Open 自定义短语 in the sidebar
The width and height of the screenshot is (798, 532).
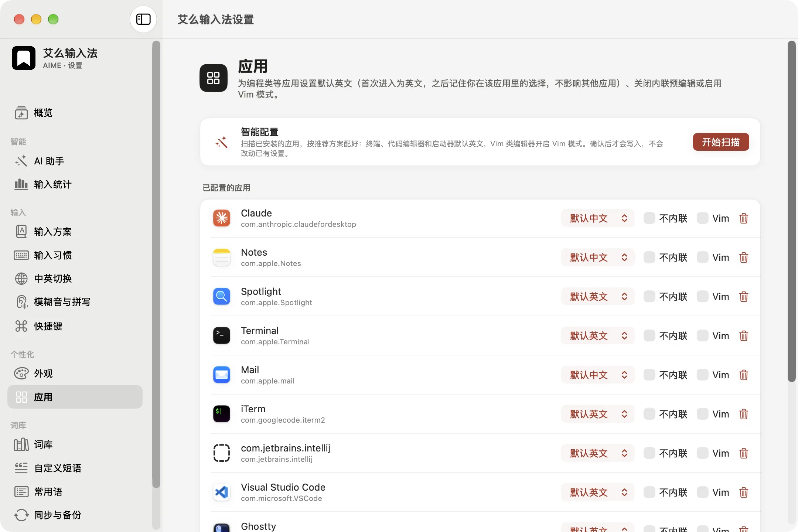coord(75,468)
